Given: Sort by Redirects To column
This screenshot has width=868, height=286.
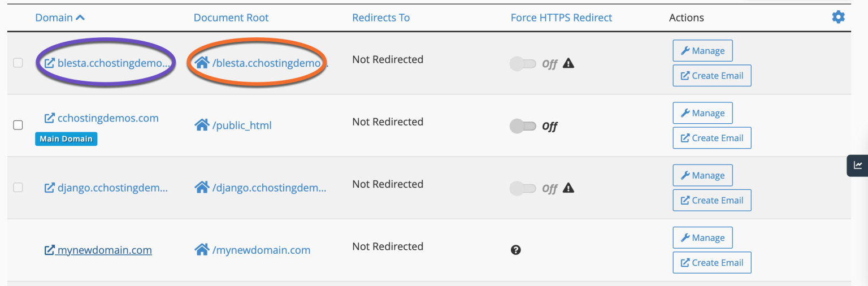Looking at the screenshot, I should pyautogui.click(x=381, y=18).
